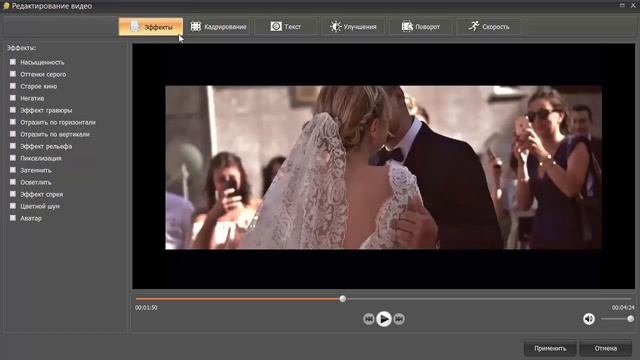Maximize the editing window
The image size is (640, 360).
(x=622, y=5)
